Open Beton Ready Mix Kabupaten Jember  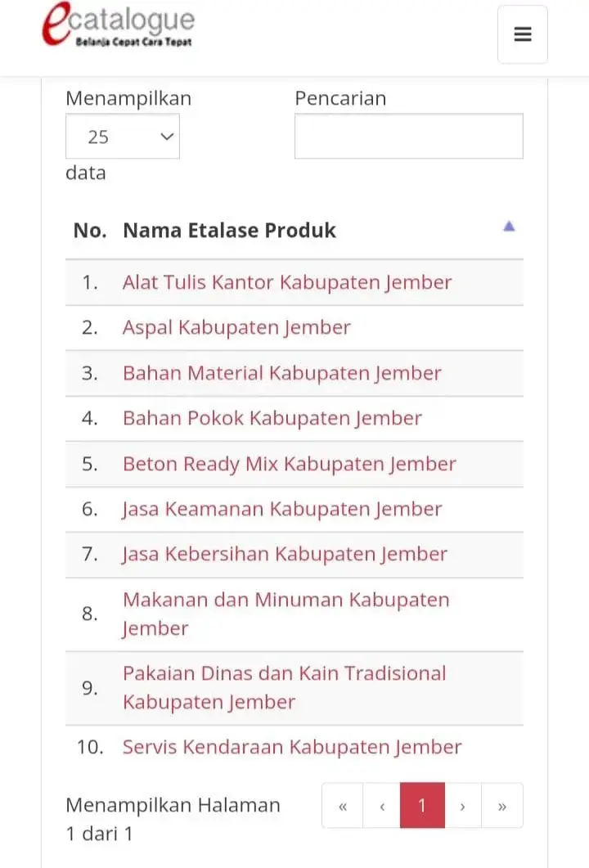click(289, 464)
